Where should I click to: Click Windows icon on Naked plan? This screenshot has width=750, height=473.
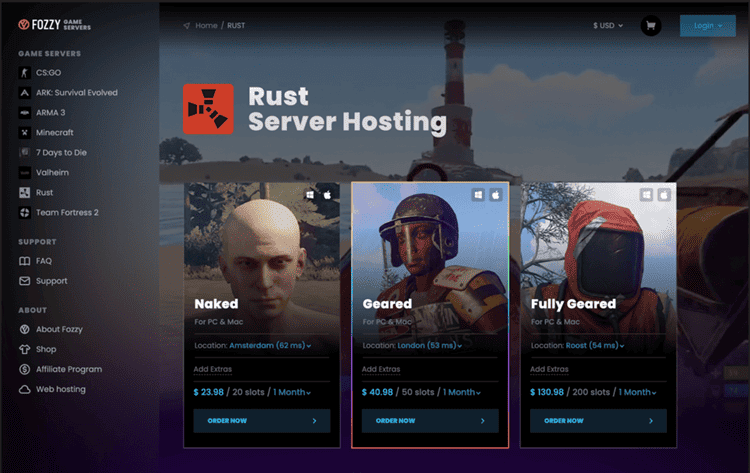pyautogui.click(x=310, y=195)
